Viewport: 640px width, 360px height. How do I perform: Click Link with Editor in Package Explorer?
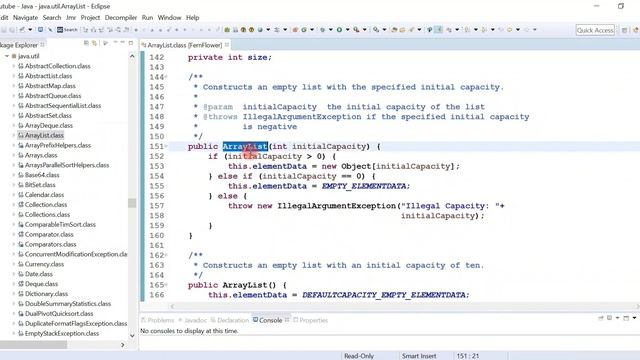(94, 43)
